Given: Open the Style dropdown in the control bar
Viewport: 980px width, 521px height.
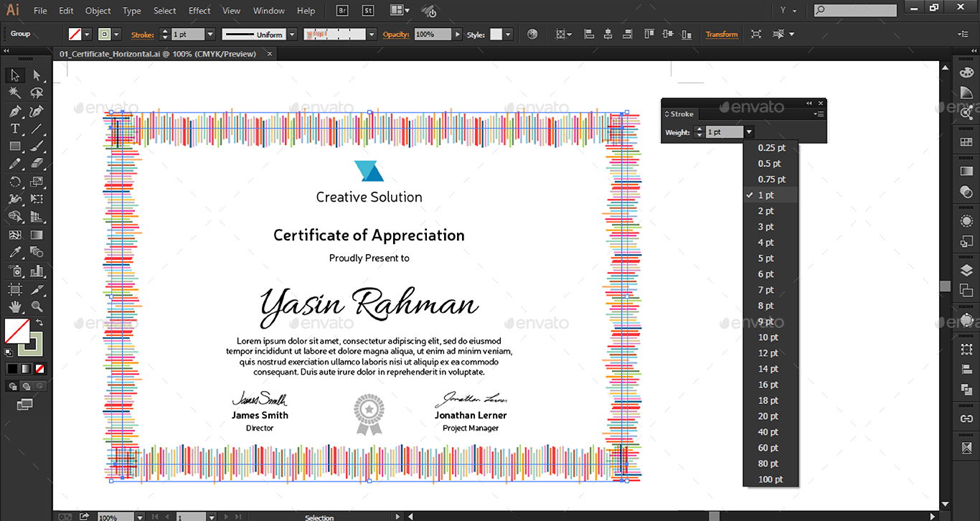Looking at the screenshot, I should point(508,34).
